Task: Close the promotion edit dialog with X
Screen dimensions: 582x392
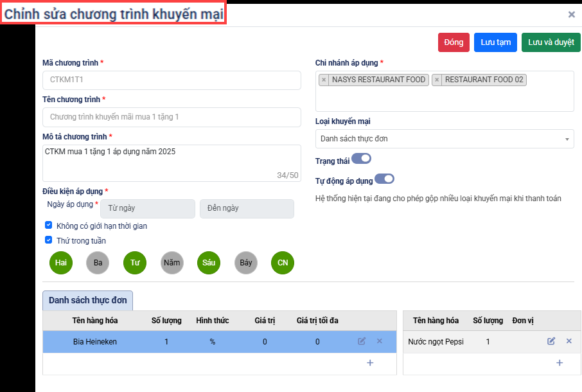Action: 572,15
